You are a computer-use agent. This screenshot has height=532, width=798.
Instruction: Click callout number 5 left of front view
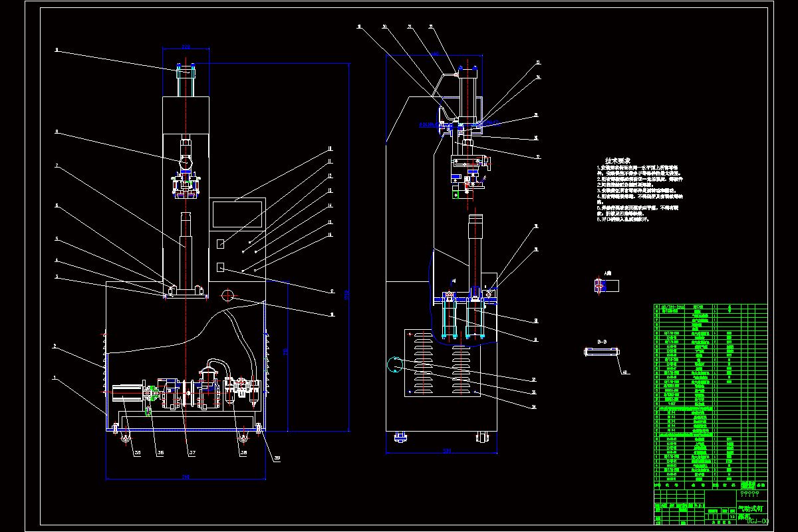tap(57, 238)
